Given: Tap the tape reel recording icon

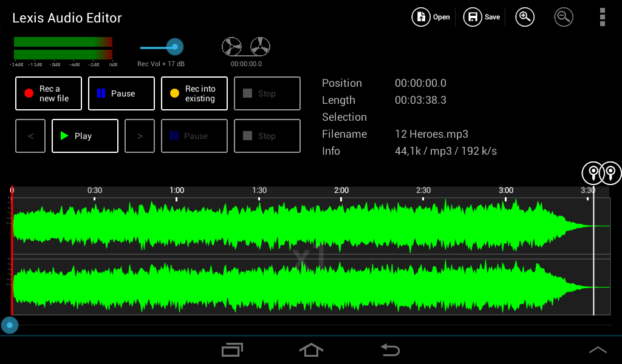Looking at the screenshot, I should point(246,47).
